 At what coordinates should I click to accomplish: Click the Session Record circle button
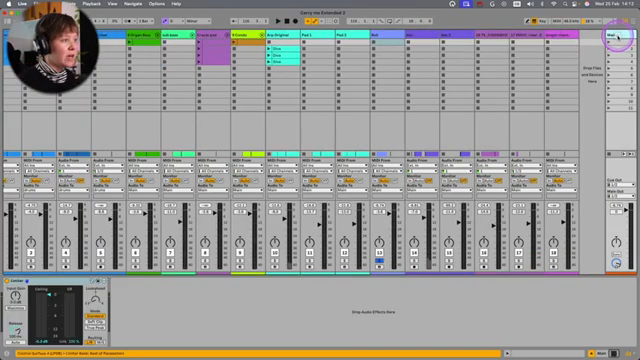click(x=336, y=21)
